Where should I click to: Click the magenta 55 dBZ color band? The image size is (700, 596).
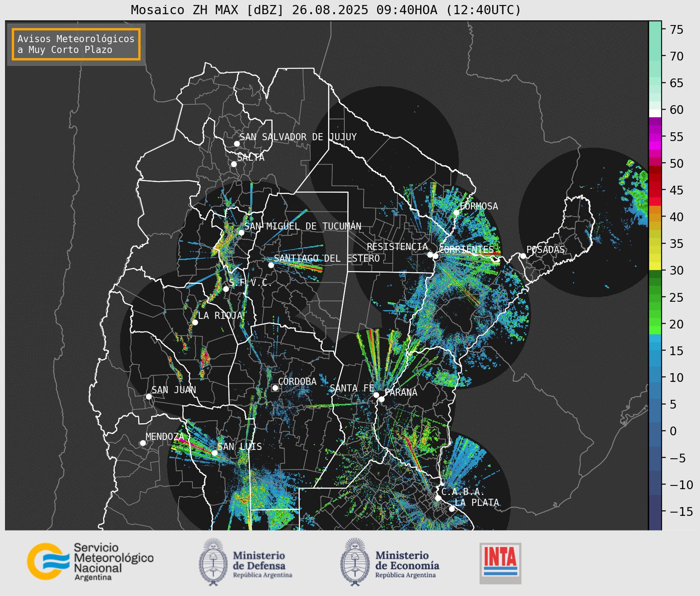click(655, 137)
